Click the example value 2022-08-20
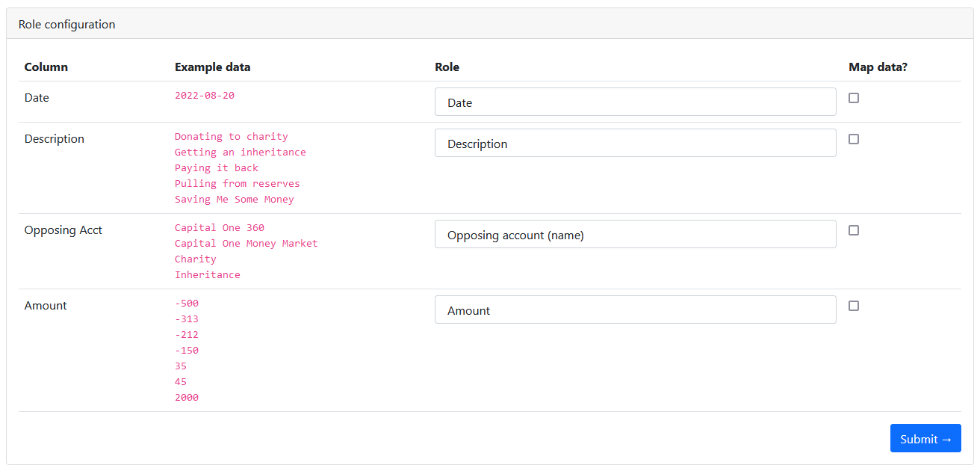This screenshot has width=980, height=471. (x=204, y=95)
